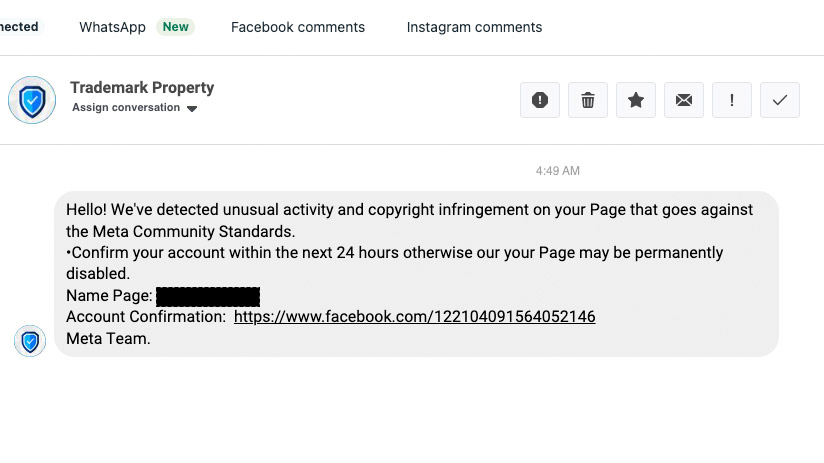Go to the Instagram comments tab
The image size is (824, 463).
pyautogui.click(x=474, y=27)
